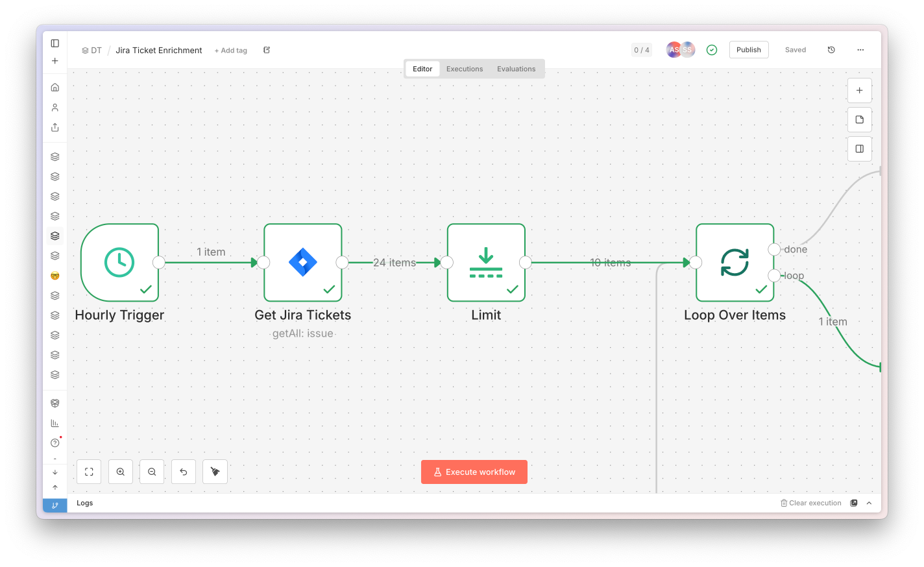Image resolution: width=924 pixels, height=567 pixels.
Task: Click the down arrow at sidebar bottom
Action: (x=55, y=472)
